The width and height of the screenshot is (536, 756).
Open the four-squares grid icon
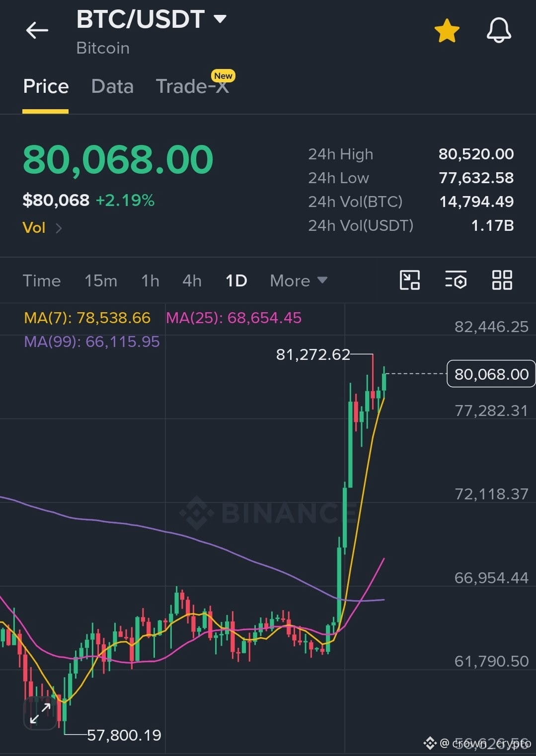502,280
